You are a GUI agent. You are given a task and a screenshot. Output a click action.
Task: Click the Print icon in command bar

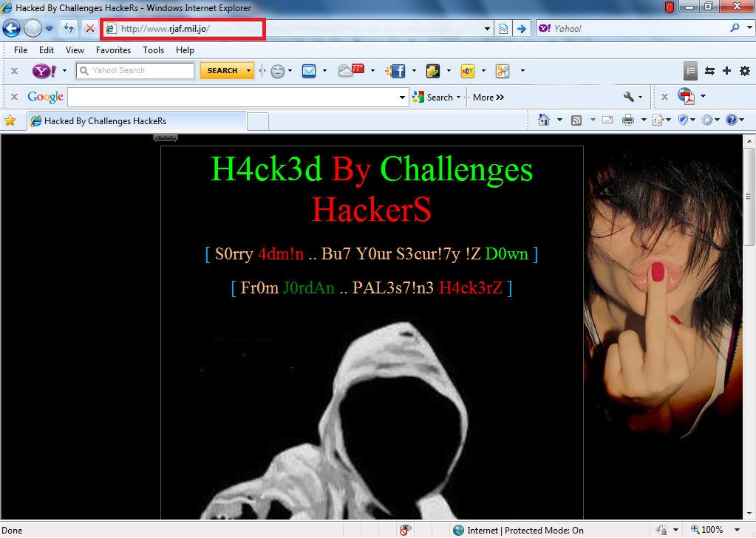[x=627, y=120]
